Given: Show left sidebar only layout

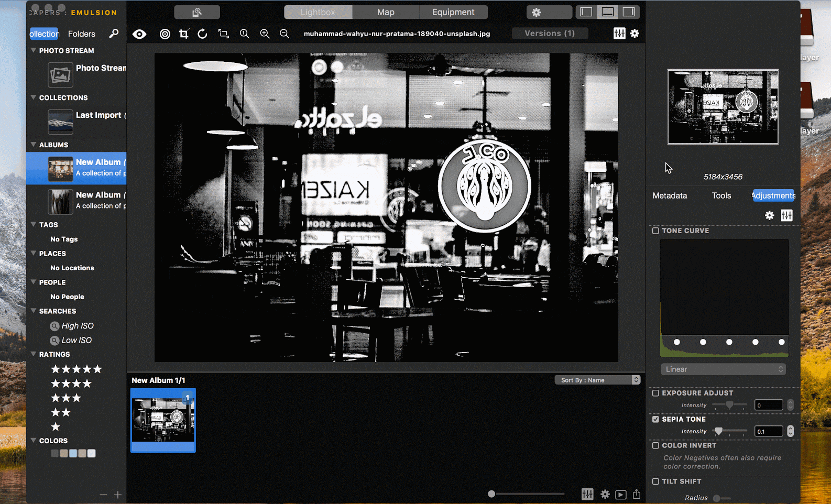Looking at the screenshot, I should 586,12.
